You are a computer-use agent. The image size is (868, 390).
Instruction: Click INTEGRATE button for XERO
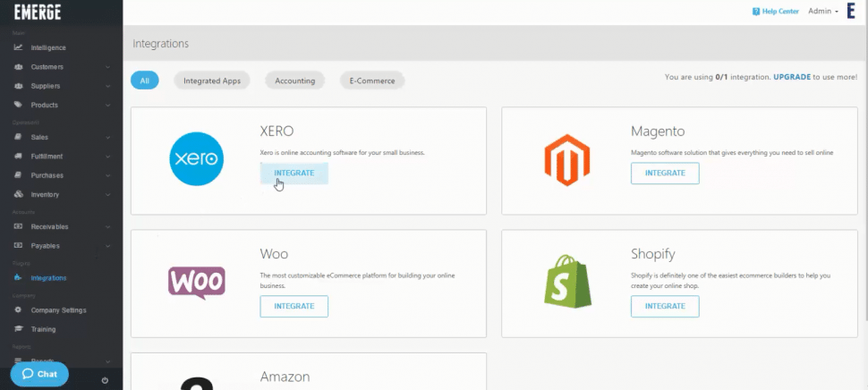pyautogui.click(x=294, y=174)
